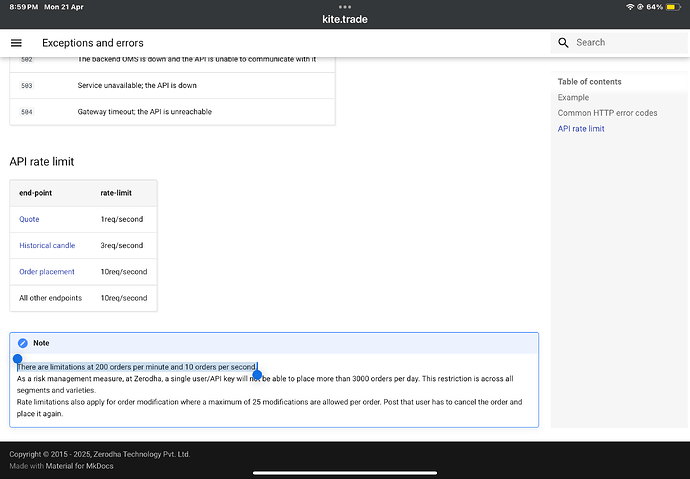Click the 8:59 PM clock in status bar
Viewport: 690px width, 479px height.
pos(23,7)
